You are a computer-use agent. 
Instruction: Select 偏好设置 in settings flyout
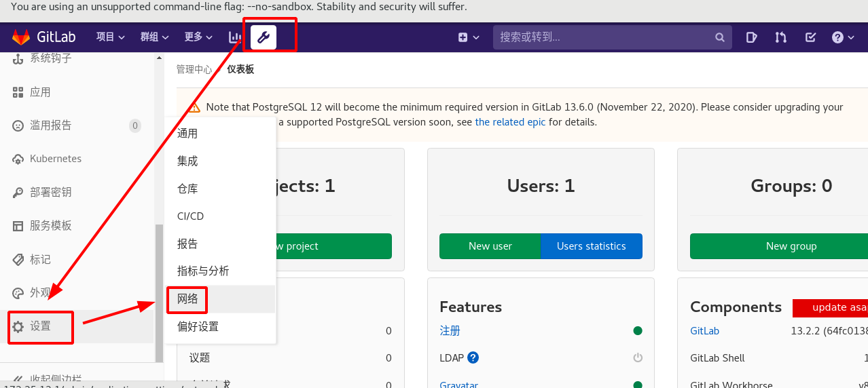(x=221, y=327)
